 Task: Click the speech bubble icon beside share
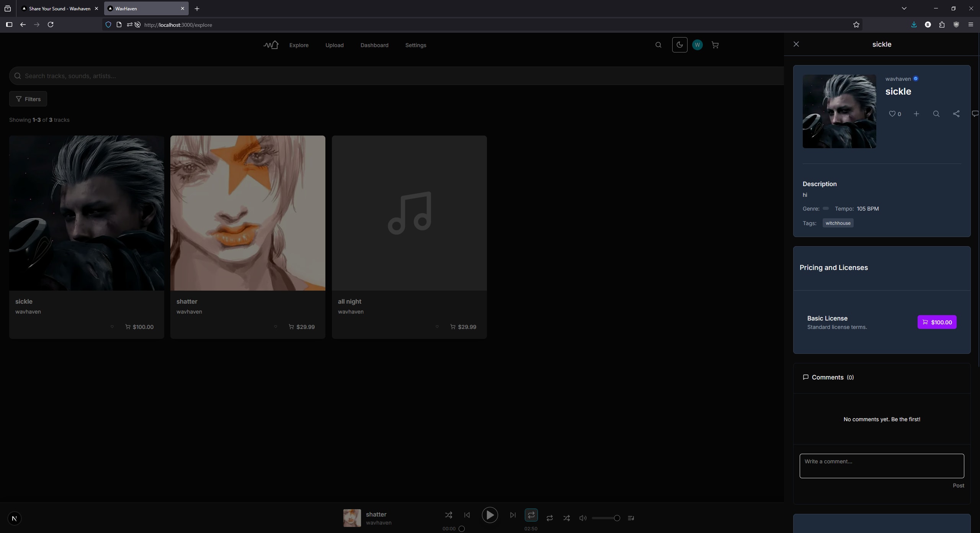[975, 114]
